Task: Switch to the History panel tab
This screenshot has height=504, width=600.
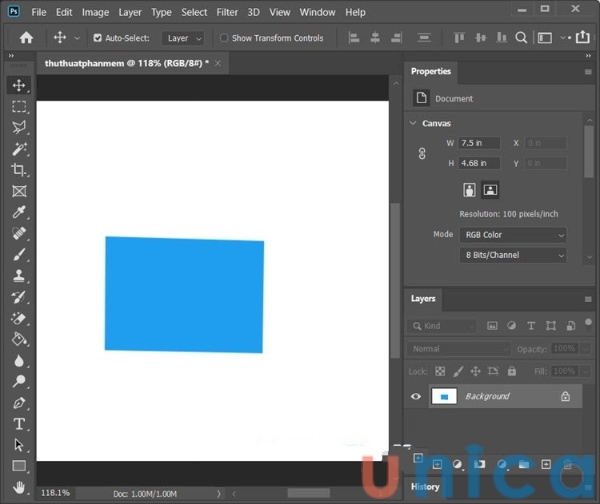Action: 425,487
